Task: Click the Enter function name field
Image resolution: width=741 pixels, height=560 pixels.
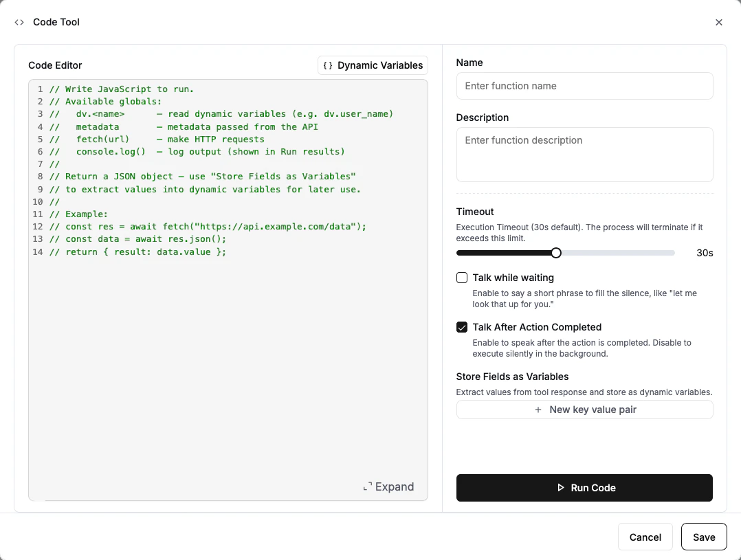Action: (584, 86)
